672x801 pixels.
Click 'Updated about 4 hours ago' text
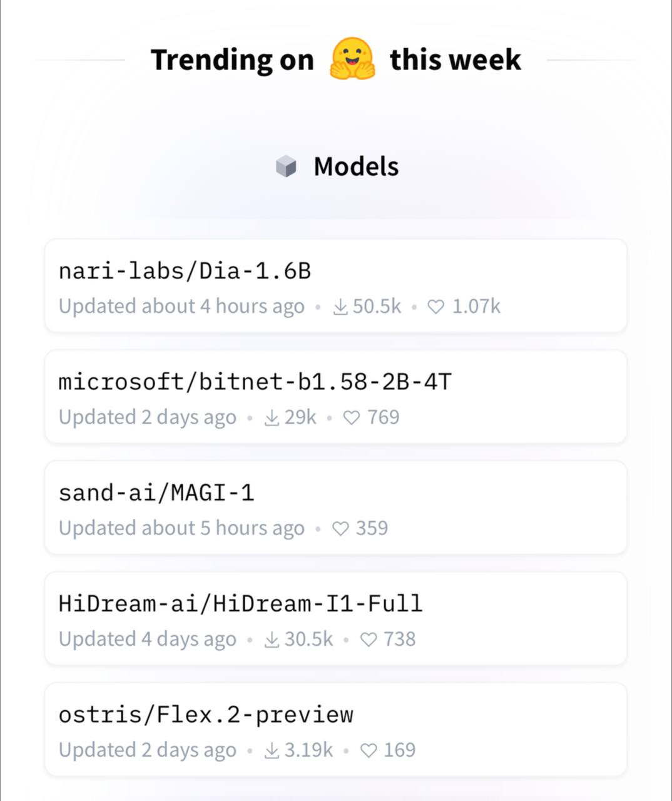click(x=181, y=307)
